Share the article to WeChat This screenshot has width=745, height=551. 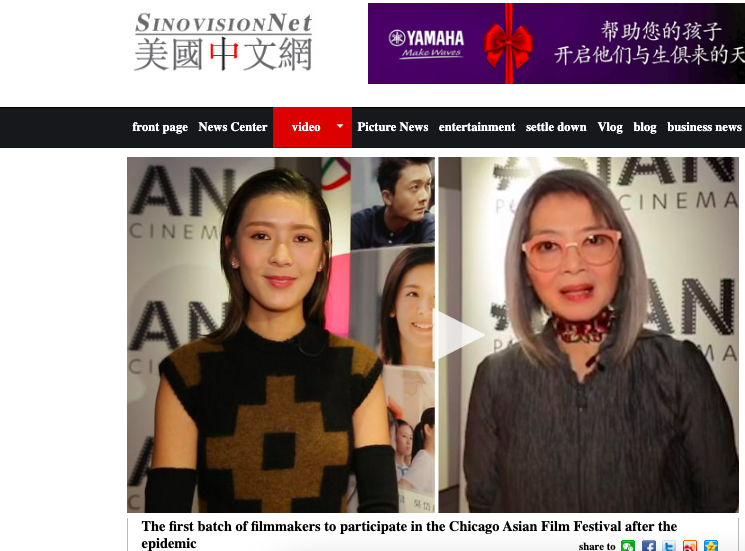click(x=628, y=546)
